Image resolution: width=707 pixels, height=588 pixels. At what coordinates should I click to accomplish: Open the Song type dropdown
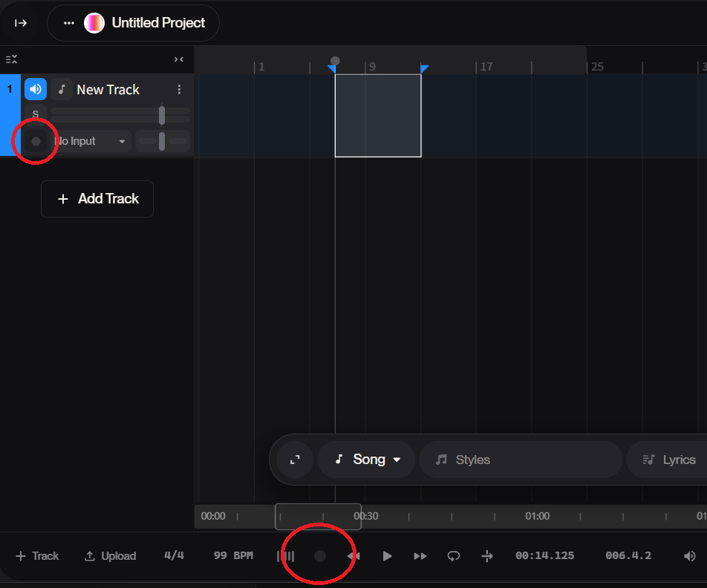[x=367, y=460]
